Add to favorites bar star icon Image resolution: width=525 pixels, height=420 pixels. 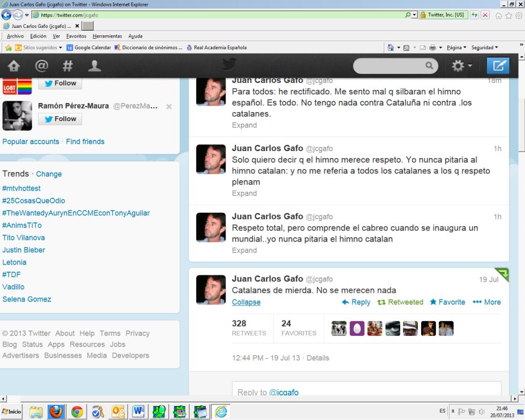(x=9, y=48)
